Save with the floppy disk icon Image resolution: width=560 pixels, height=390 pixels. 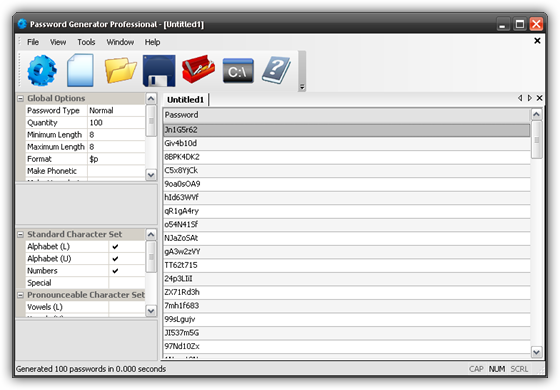(x=159, y=71)
